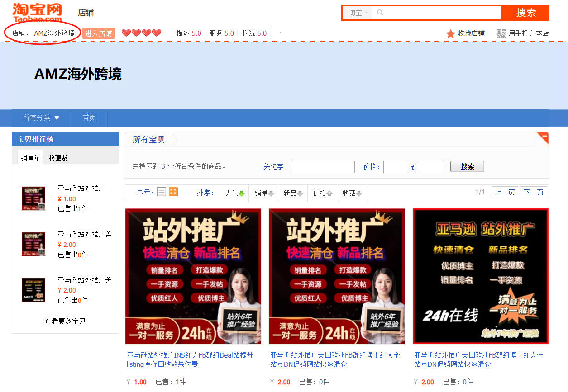Click the Taobao logo
This screenshot has width=568, height=392.
click(x=37, y=12)
